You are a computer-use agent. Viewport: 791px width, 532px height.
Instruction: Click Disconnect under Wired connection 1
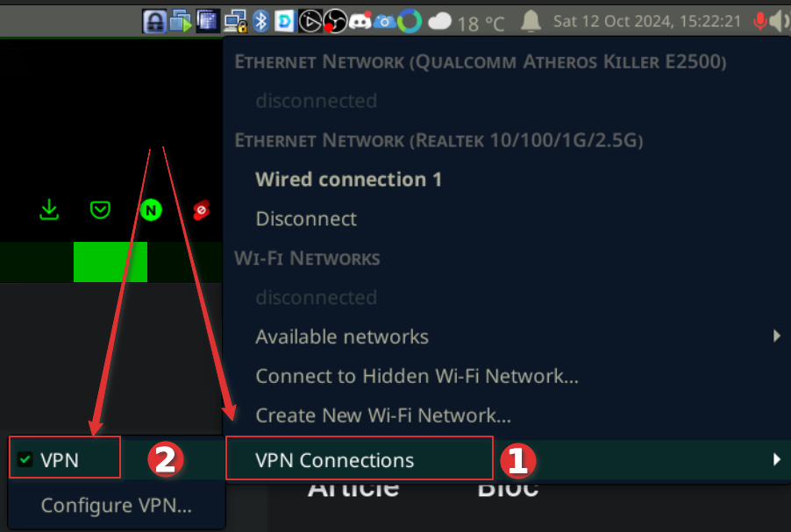(306, 218)
